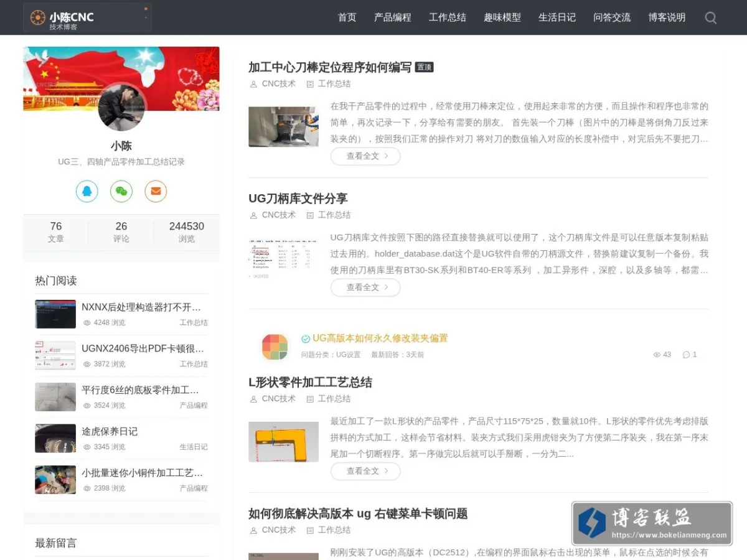747x560 pixels.
Task: Click thumbnail of 小批量迷你小铜件 post
Action: tap(55, 480)
